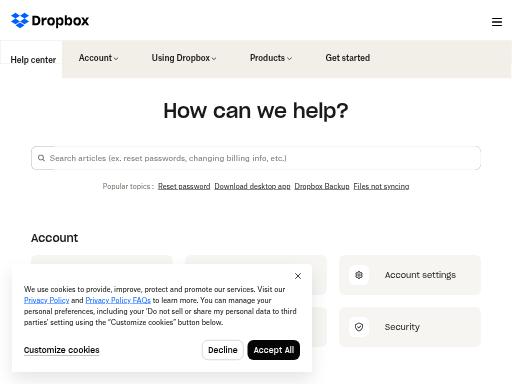Screen dimensions: 512x384
Task: Open the Account settings card
Action: click(x=410, y=275)
